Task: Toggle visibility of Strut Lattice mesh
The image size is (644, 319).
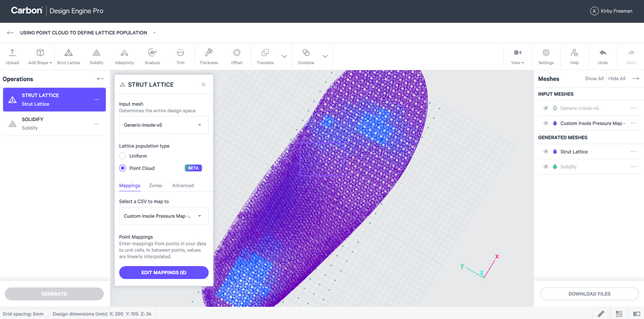Action: (x=546, y=152)
